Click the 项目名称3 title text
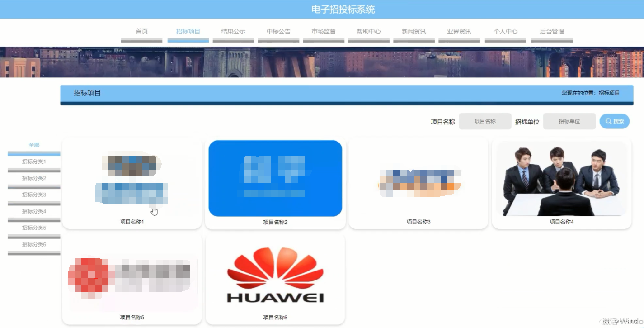 tap(418, 222)
